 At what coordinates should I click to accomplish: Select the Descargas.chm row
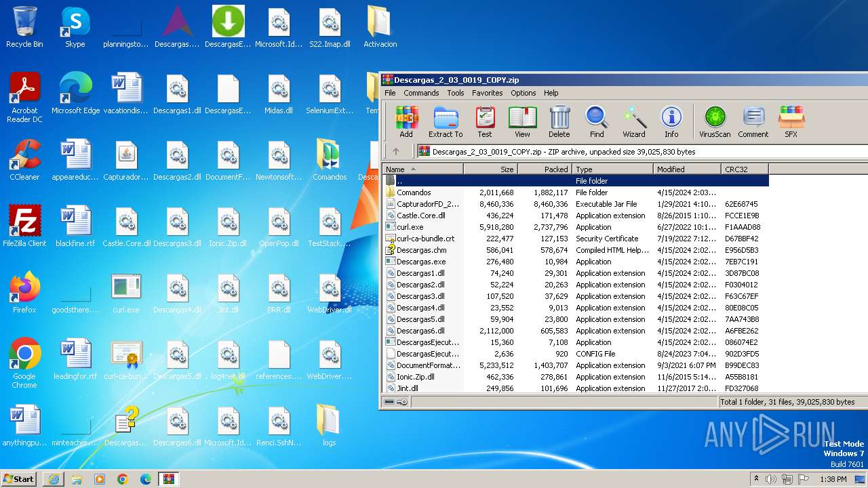tap(576, 250)
